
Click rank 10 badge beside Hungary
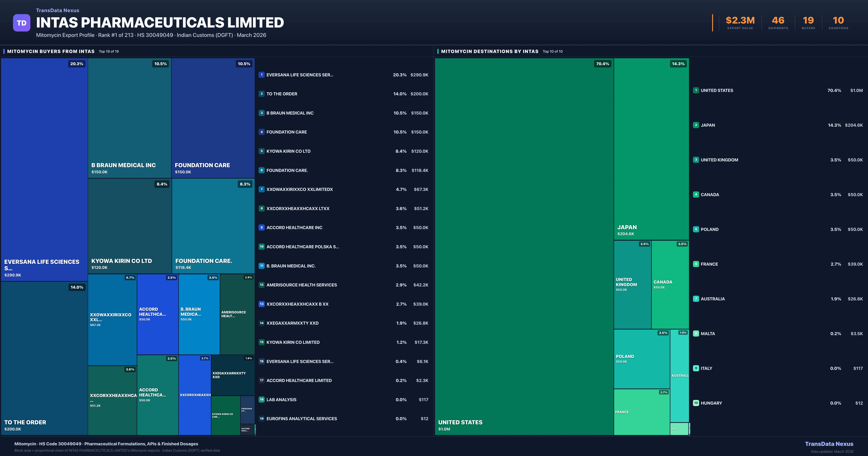coord(696,403)
